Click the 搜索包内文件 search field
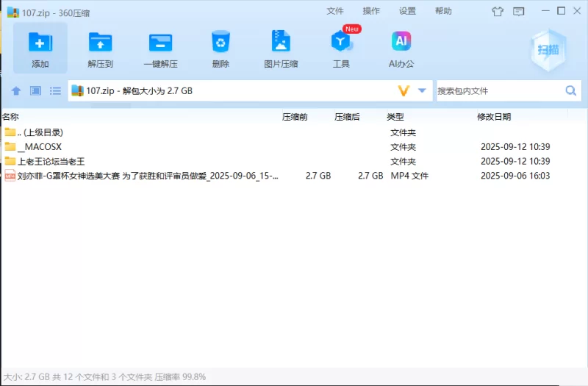 click(498, 91)
